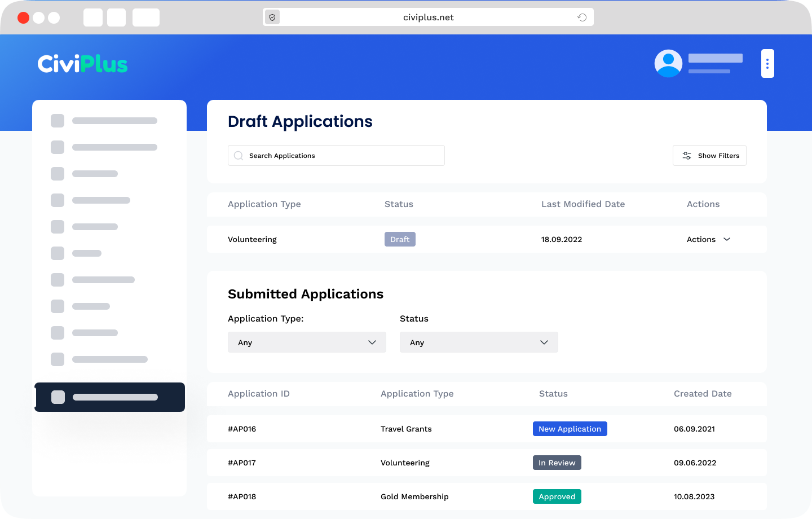Viewport: 812px width, 519px height.
Task: Expand the Actions dropdown for the Volunteering draft
Action: (709, 239)
